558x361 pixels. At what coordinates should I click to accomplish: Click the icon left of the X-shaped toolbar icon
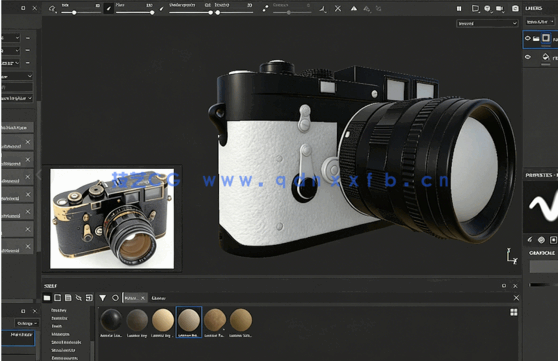323,9
